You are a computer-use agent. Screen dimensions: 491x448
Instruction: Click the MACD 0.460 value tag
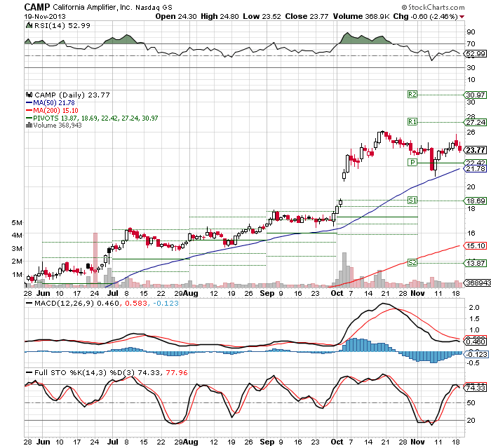coord(476,341)
